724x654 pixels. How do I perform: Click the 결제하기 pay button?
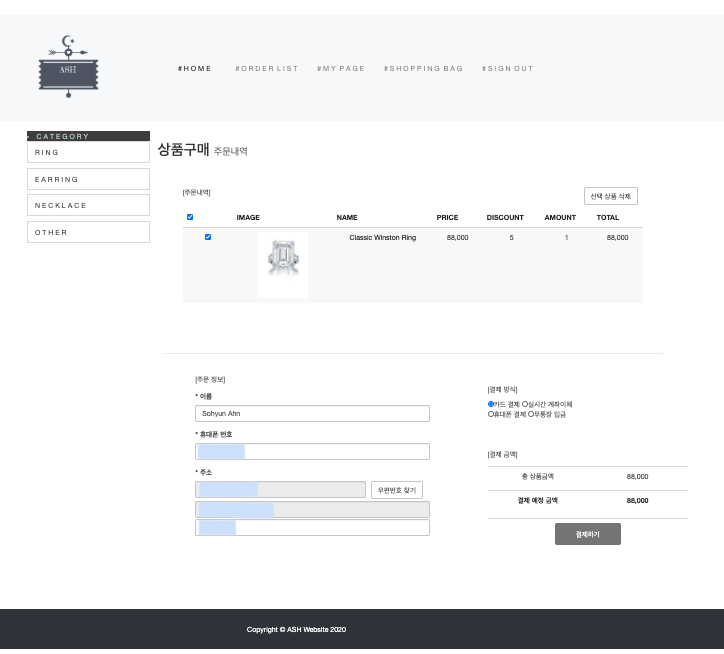tap(588, 534)
